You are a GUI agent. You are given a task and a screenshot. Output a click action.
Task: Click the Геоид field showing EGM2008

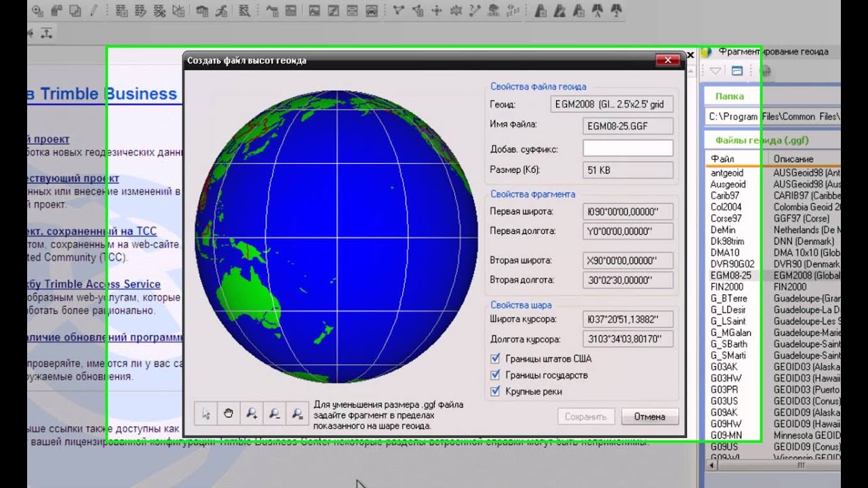(612, 104)
